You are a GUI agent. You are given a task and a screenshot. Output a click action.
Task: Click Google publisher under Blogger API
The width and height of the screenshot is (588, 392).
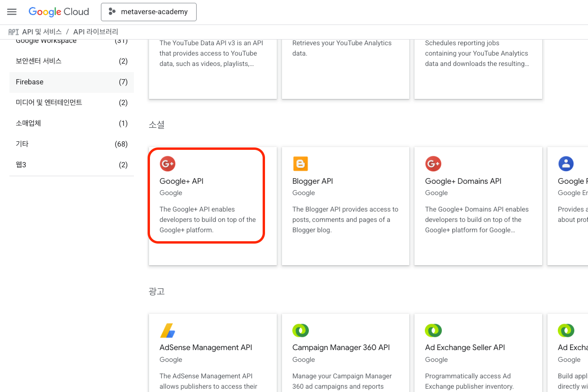pos(304,193)
